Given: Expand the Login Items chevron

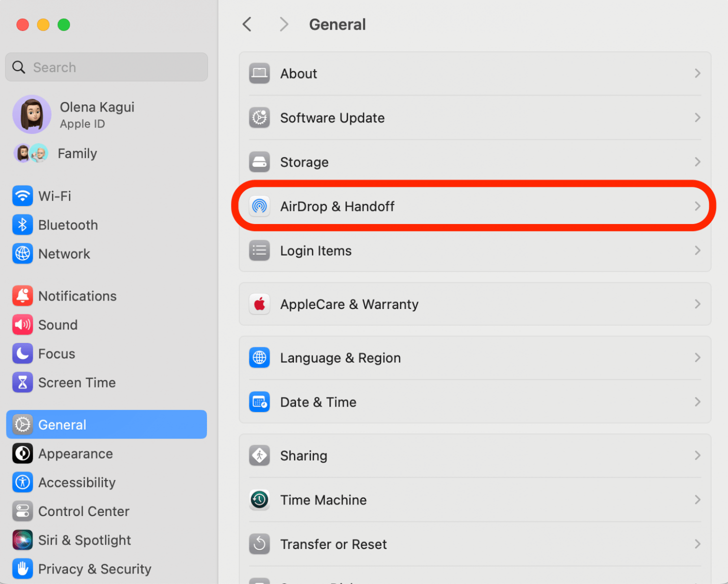Looking at the screenshot, I should 697,250.
